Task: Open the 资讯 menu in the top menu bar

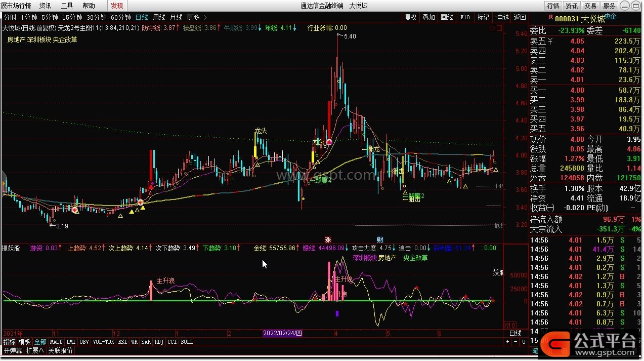Action: 45,6
